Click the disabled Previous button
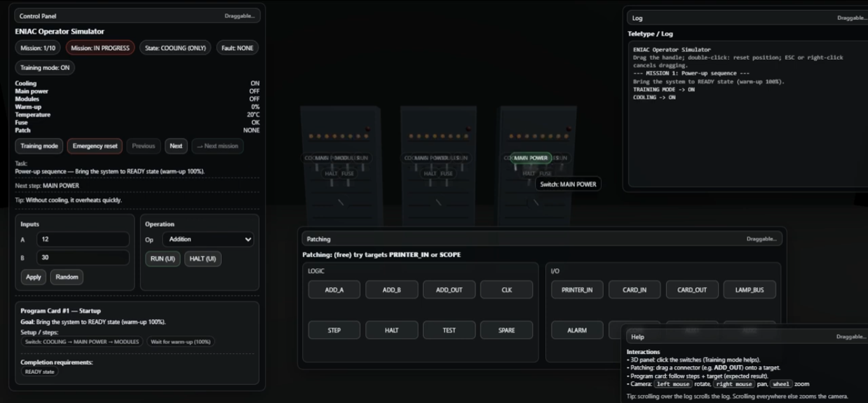Screen dimensions: 868x403 point(144,146)
